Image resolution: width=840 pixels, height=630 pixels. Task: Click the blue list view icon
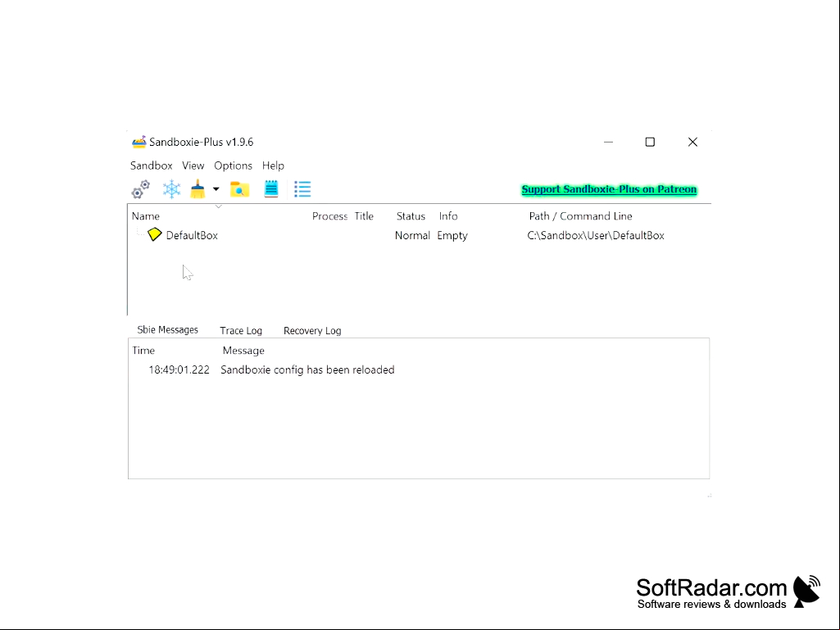click(302, 189)
